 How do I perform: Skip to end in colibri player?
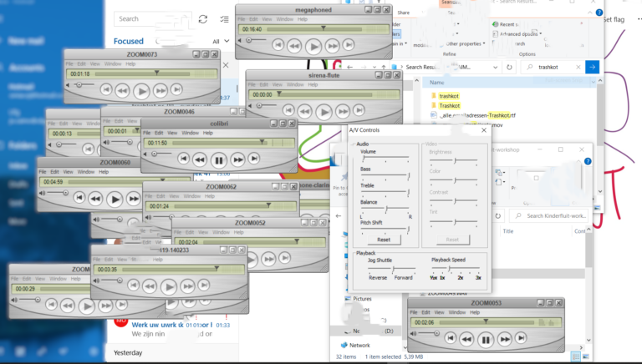tap(254, 158)
